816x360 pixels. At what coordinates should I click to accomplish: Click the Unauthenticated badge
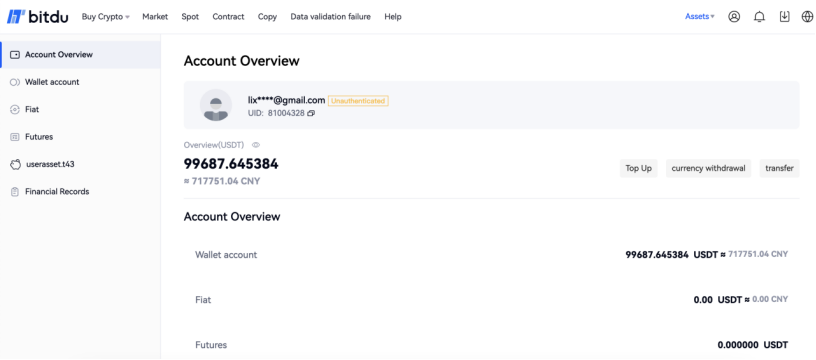359,101
